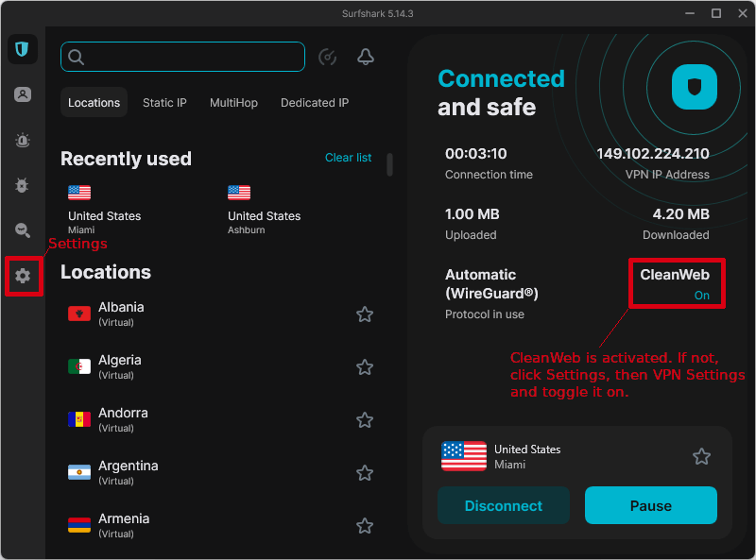Maximize the Surfshark window
The width and height of the screenshot is (756, 560).
coord(716,13)
